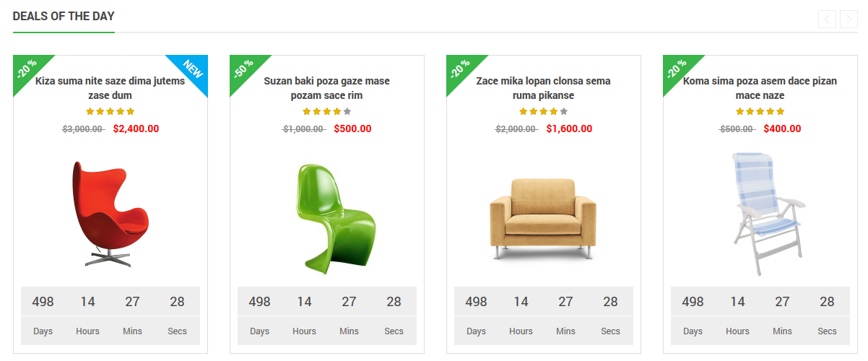The width and height of the screenshot is (868, 361).
Task: Open the red egg chair product image
Action: pyautogui.click(x=110, y=214)
